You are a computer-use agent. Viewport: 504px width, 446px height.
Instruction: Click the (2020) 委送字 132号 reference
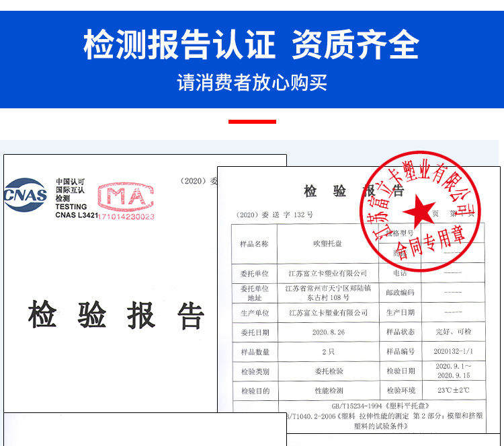[275, 215]
